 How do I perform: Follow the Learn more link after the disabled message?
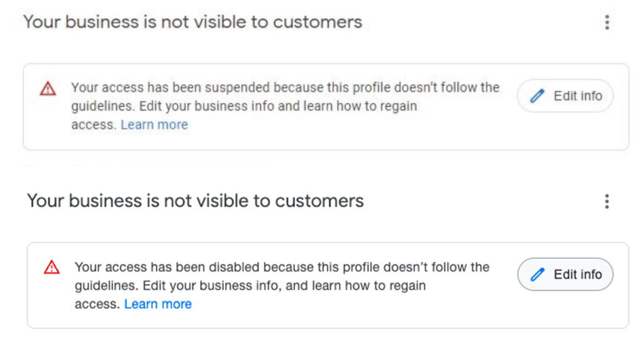(158, 304)
